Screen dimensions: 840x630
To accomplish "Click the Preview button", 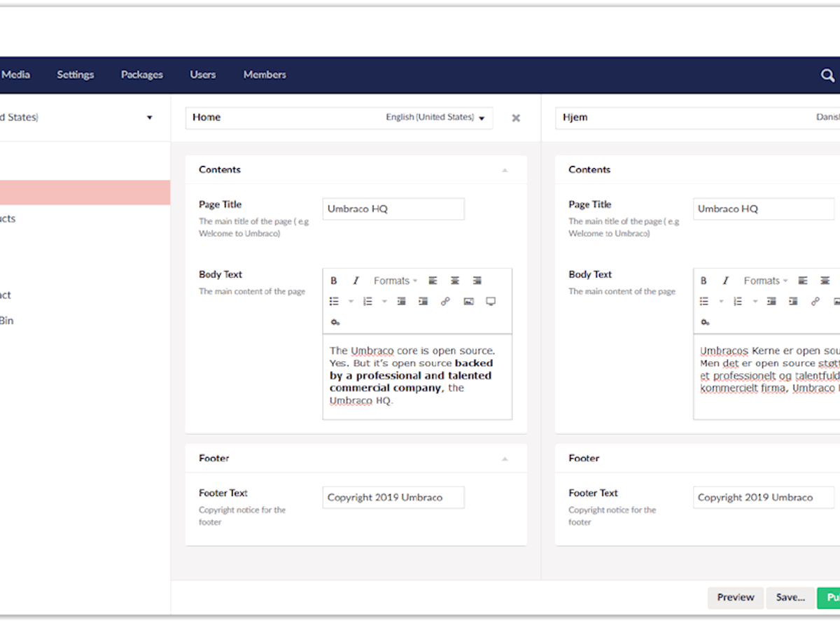I will pos(736,598).
